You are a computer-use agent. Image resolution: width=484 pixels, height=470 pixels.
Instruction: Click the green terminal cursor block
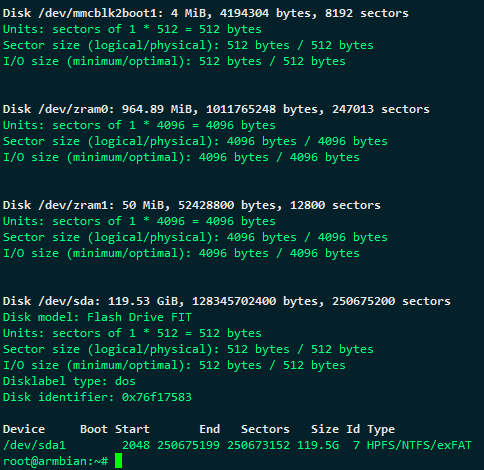118,461
